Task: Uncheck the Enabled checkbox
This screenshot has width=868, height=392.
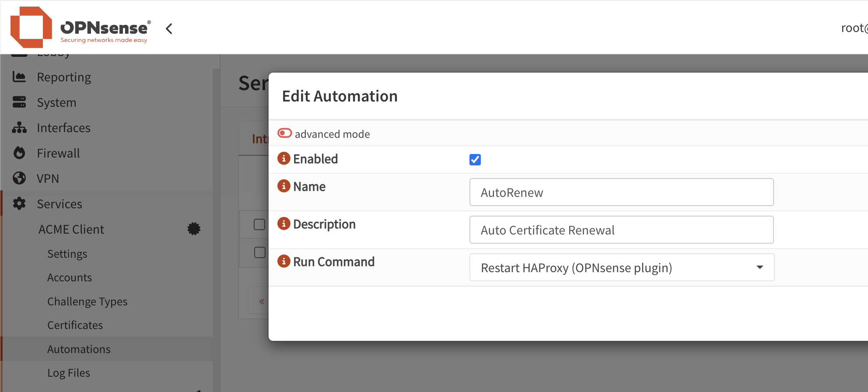Action: coord(475,160)
